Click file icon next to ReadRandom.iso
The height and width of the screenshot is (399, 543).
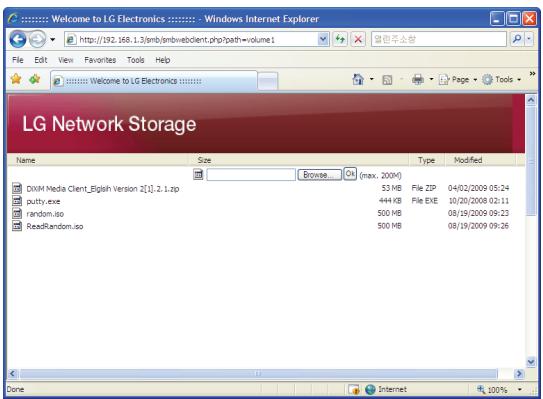click(17, 225)
